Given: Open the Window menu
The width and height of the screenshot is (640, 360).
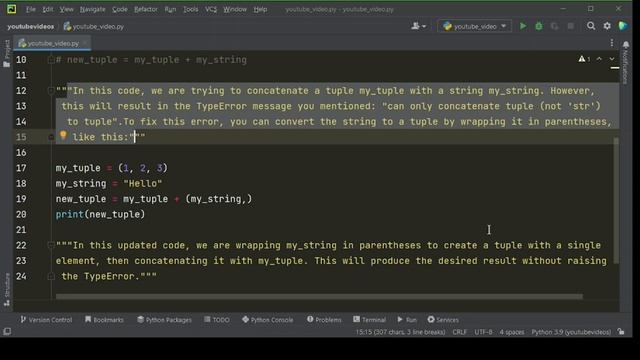Looking at the screenshot, I should [x=235, y=9].
